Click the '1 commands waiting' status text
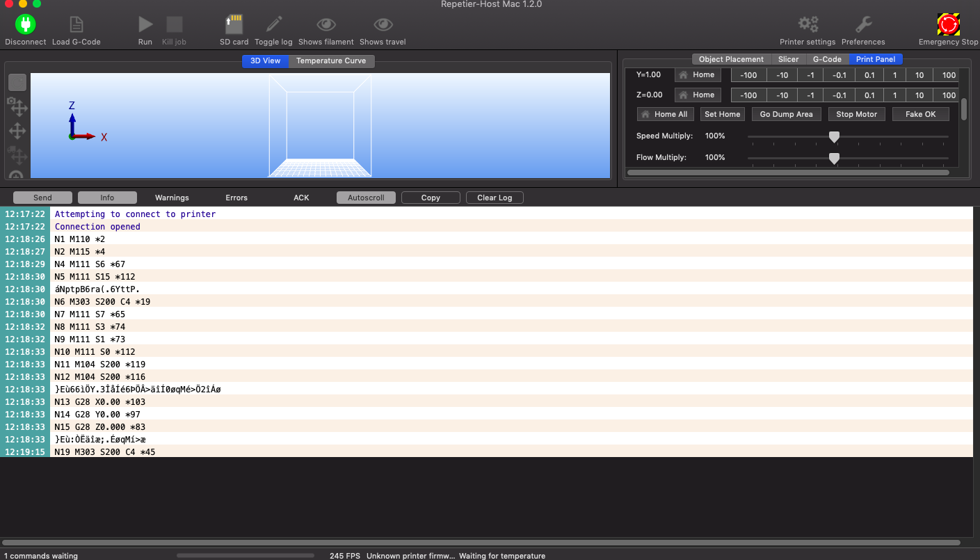Screen dimensions: 980x560 (x=40, y=556)
